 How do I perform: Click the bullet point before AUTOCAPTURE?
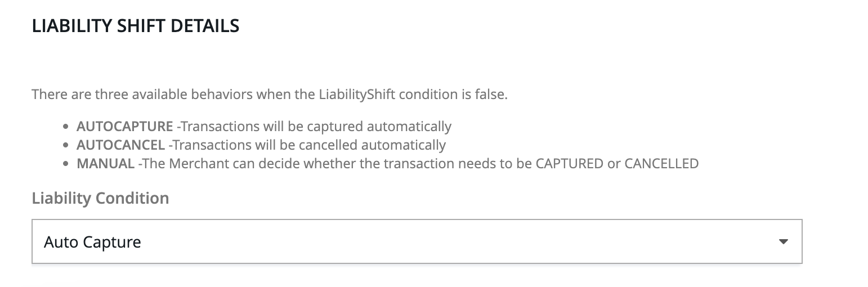[x=66, y=127]
